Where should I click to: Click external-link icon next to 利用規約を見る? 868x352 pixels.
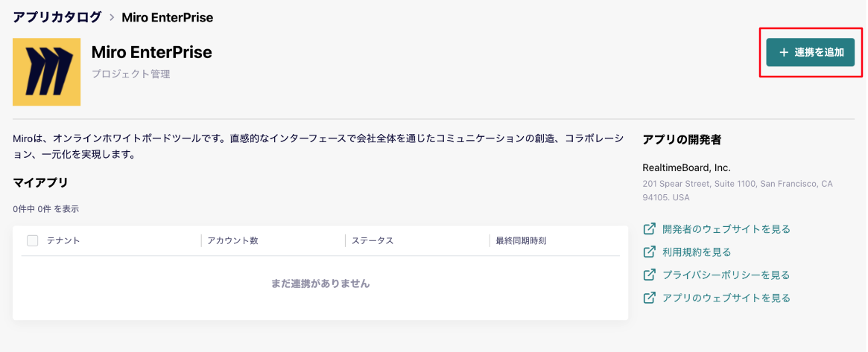(650, 252)
